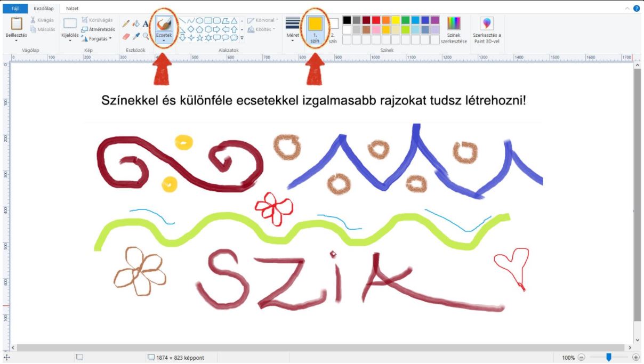Click the zoom out minus button
The image size is (644, 364).
pyautogui.click(x=581, y=358)
